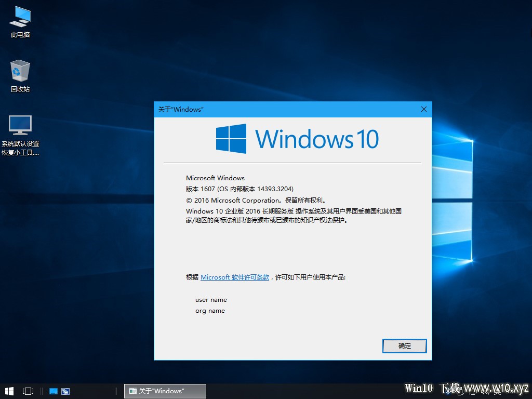Click the volume speaker icon in the tray
Screen dimensions: 532x399
coord(482,391)
